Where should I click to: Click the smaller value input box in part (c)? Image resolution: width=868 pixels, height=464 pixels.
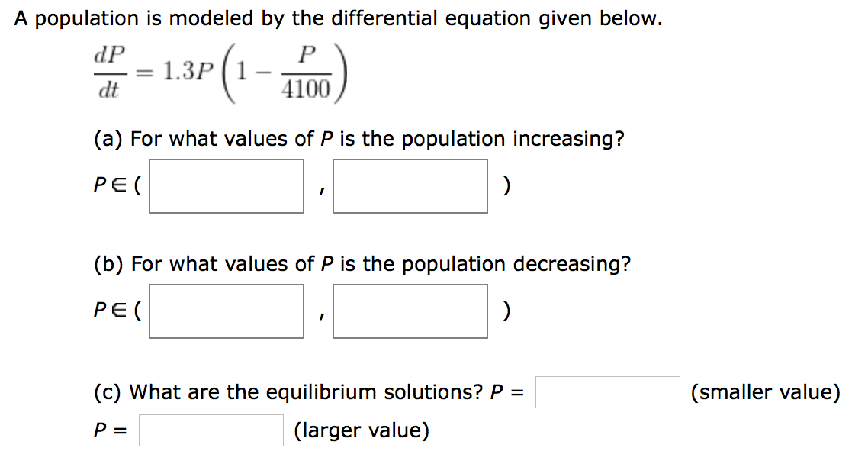coord(607,392)
